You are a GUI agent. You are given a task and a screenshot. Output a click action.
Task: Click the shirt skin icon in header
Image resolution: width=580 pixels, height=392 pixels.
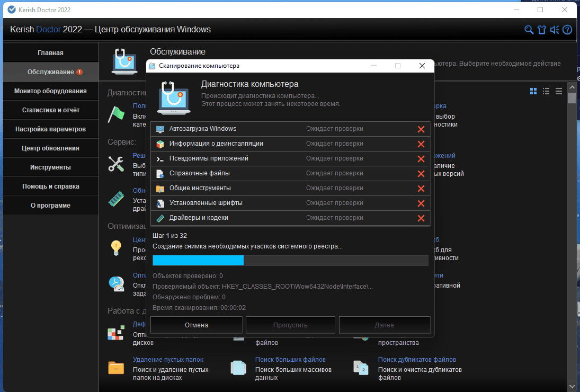click(542, 30)
